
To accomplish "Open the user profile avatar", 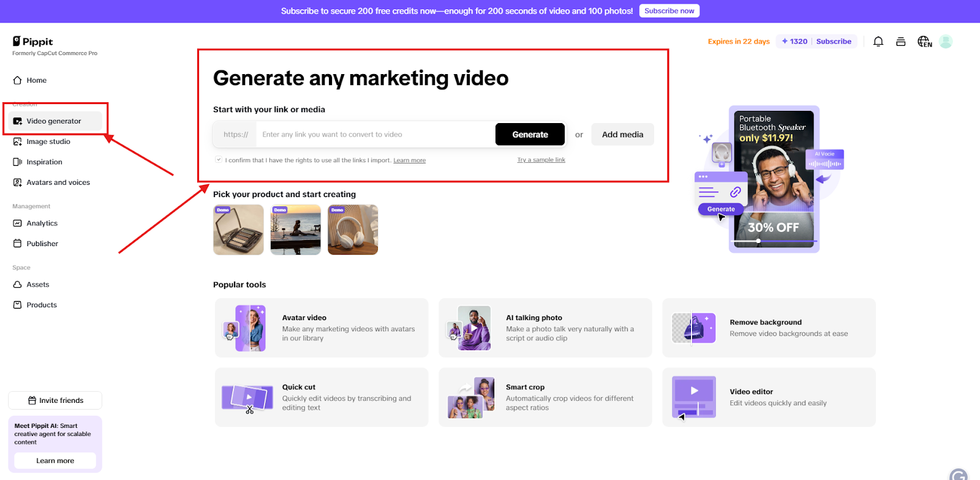I will pos(946,42).
